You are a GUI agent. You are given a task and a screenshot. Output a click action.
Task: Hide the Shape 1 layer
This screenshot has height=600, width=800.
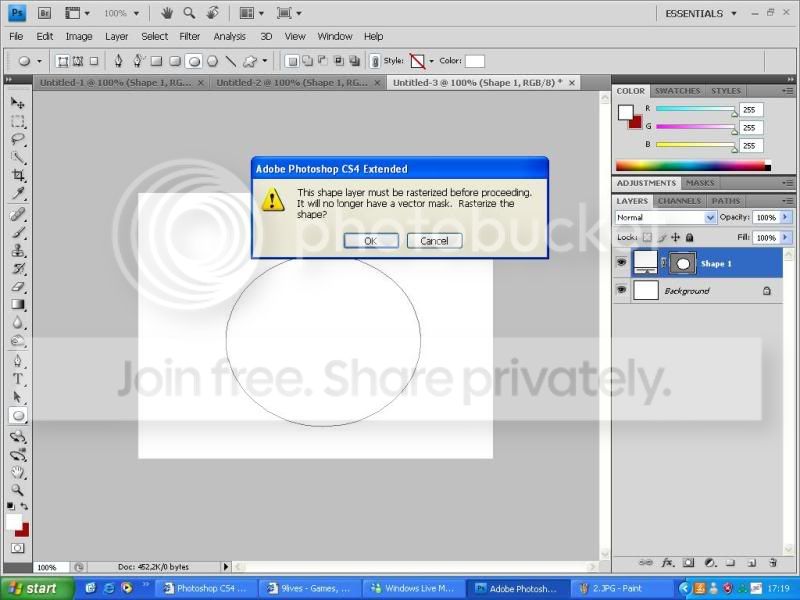[x=621, y=263]
